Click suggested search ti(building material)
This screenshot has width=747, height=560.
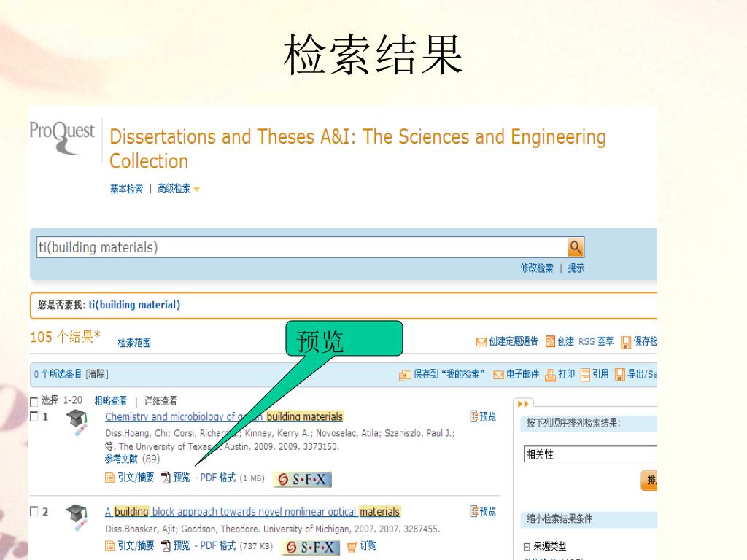coord(134,305)
